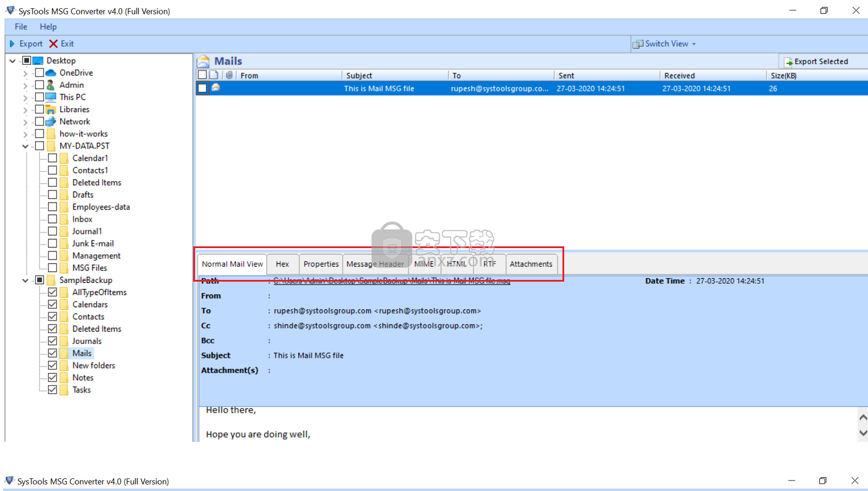Image resolution: width=868 pixels, height=491 pixels.
Task: Click the Tasks folder icon
Action: coord(64,390)
